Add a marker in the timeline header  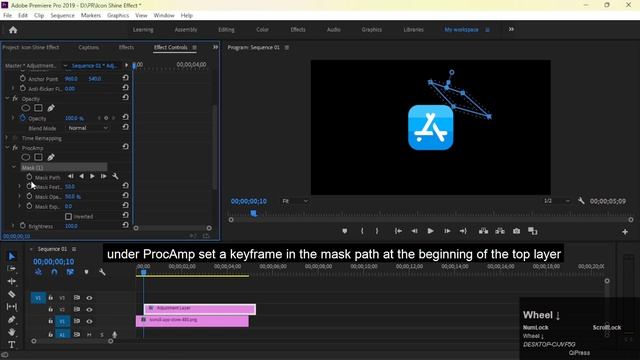87,272
